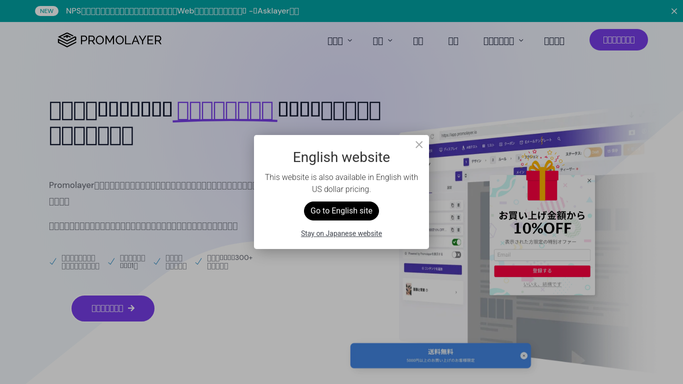Click the NEW badge in the banner
Screen dimensions: 683x384
(x=47, y=11)
